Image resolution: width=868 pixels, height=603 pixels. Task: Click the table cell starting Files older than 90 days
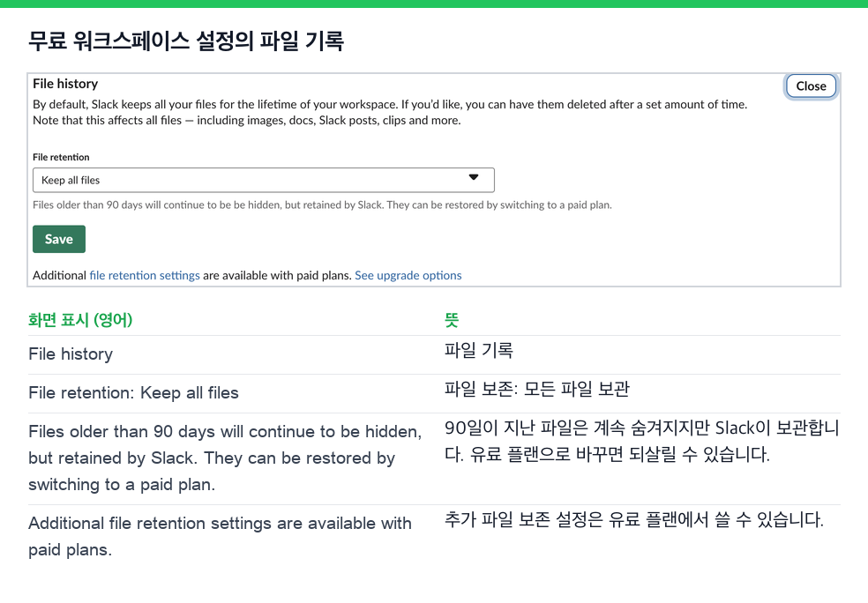point(225,458)
